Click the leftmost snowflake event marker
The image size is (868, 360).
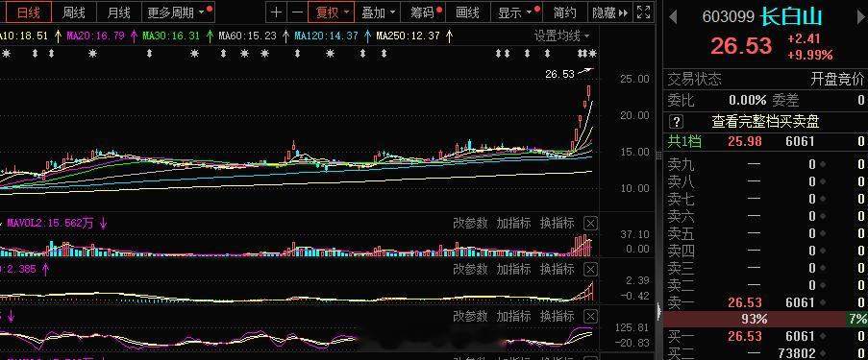tap(6, 54)
